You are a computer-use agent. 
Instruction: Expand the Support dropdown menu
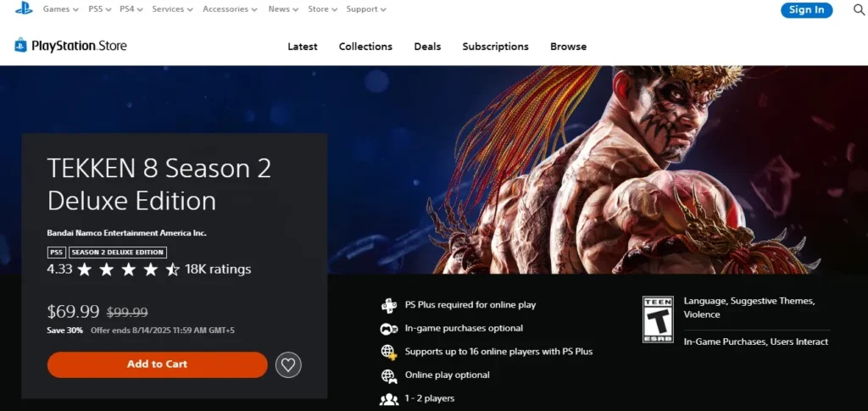(366, 9)
